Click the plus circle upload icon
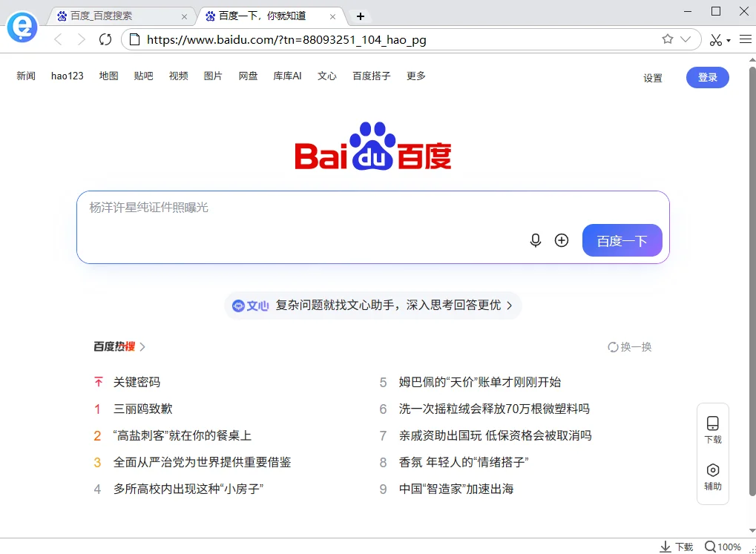Viewport: 756px width, 554px height. [561, 240]
